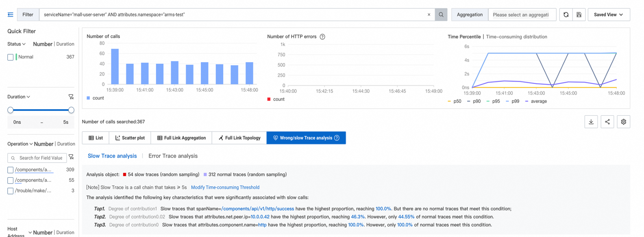The height and width of the screenshot is (237, 644).
Task: Toggle the average legend series
Action: [x=536, y=101]
